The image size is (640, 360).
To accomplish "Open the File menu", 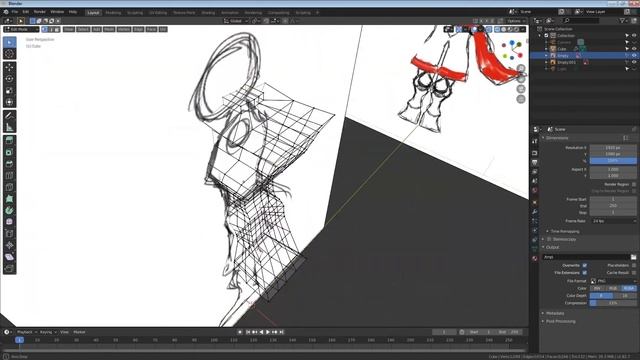I will coord(15,12).
